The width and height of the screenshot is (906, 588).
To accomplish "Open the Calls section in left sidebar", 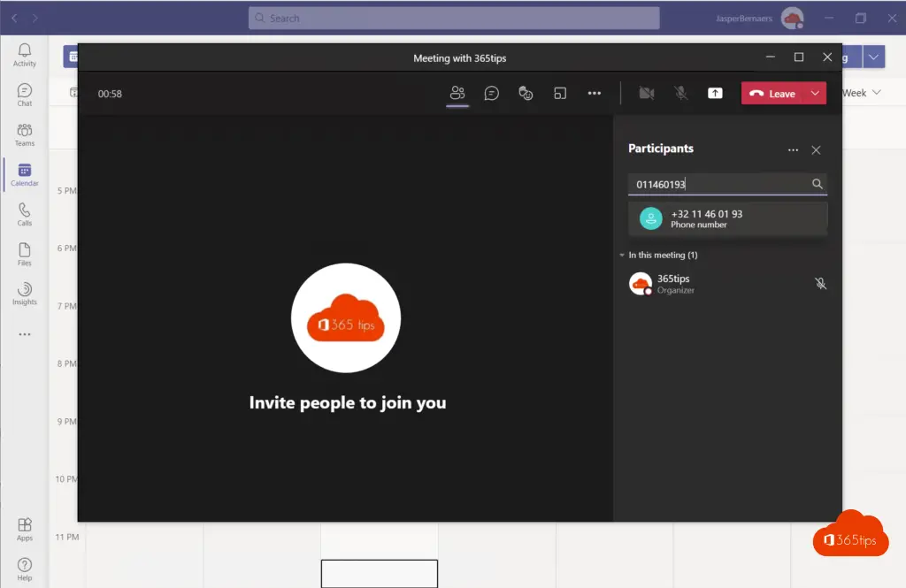I will coord(25,214).
